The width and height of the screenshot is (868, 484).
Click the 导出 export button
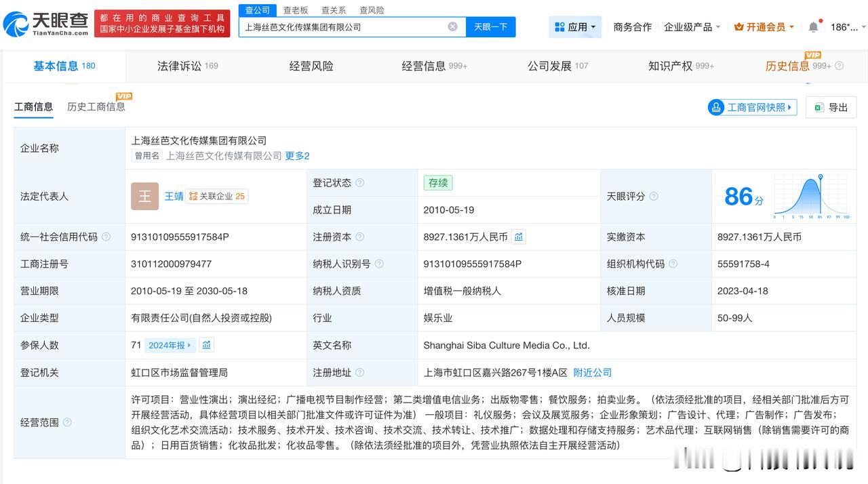coord(831,107)
